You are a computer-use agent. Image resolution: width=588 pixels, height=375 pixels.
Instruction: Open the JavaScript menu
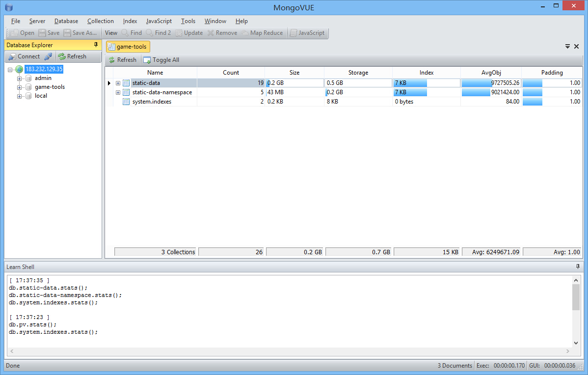pyautogui.click(x=159, y=21)
